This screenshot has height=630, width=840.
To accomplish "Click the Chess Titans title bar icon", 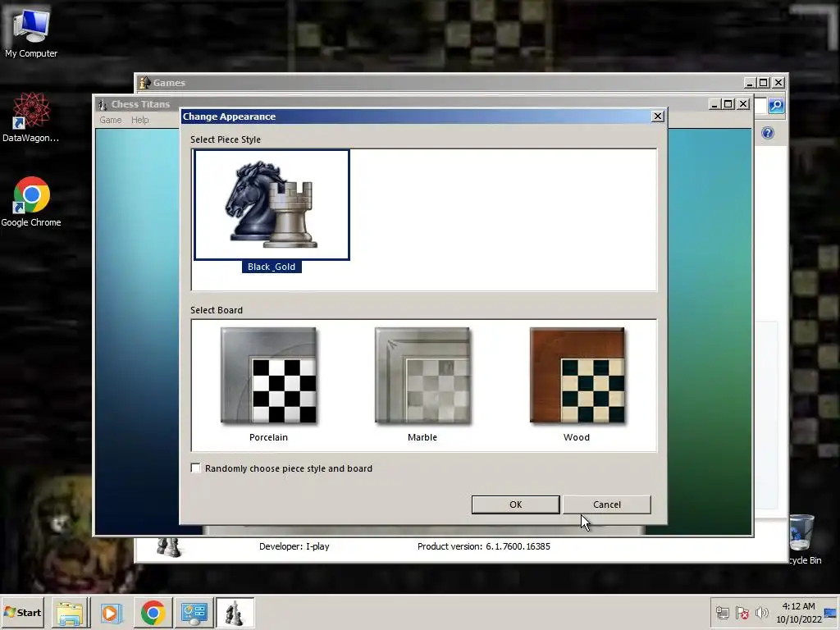I will (x=103, y=104).
